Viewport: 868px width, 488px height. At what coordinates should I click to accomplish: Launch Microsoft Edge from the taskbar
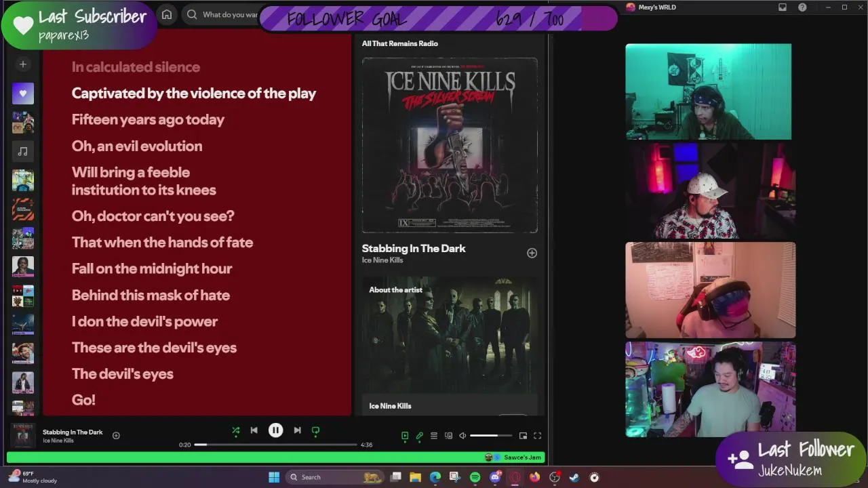[435, 477]
